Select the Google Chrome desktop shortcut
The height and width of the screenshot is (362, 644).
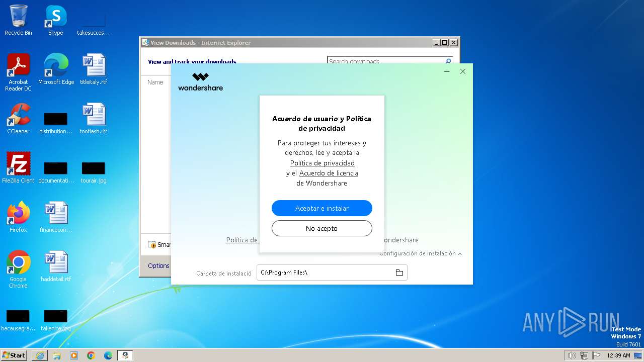[18, 269]
